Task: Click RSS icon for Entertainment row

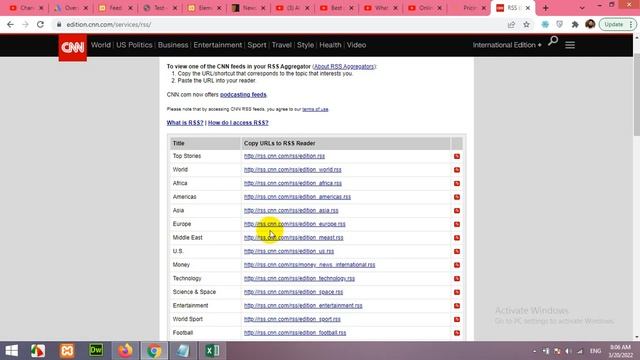Action: point(457,306)
